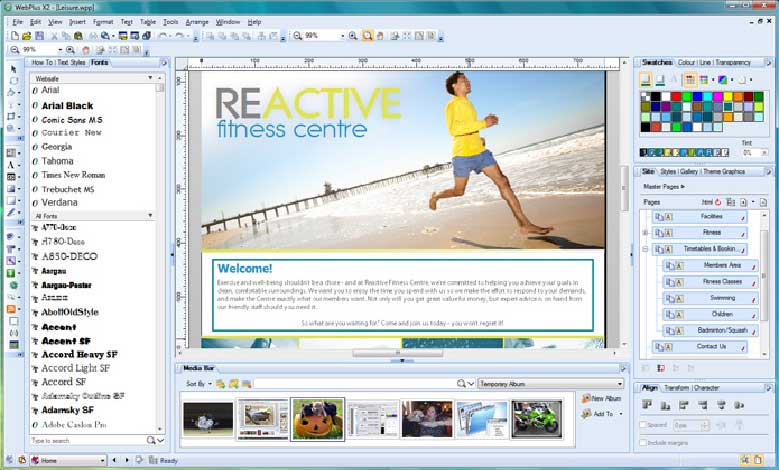
Task: Click the Open folder toolbar icon
Action: point(28,35)
